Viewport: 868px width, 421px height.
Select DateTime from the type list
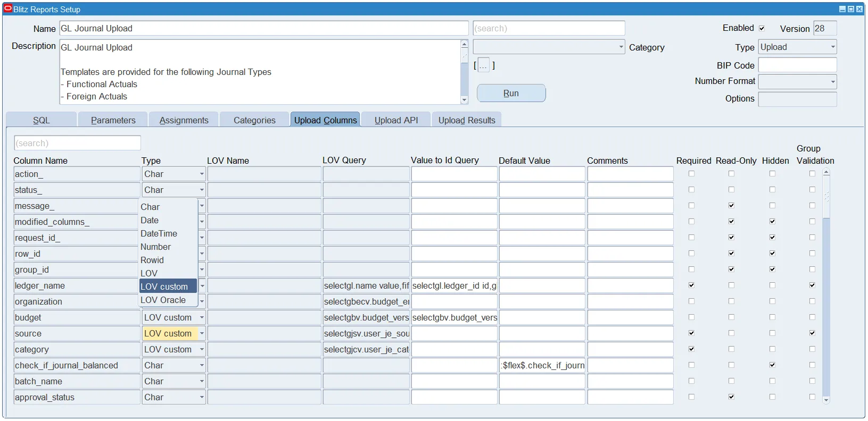168,233
